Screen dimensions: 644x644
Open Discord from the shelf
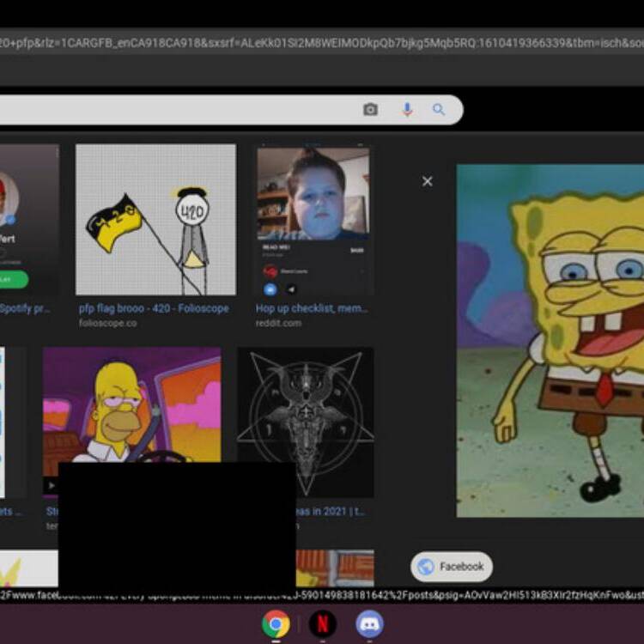(369, 624)
